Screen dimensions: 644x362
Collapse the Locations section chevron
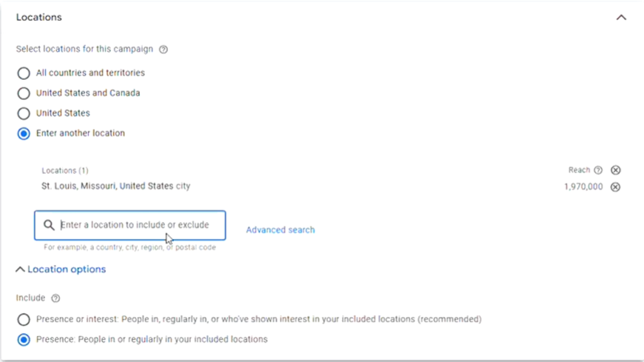pyautogui.click(x=621, y=17)
